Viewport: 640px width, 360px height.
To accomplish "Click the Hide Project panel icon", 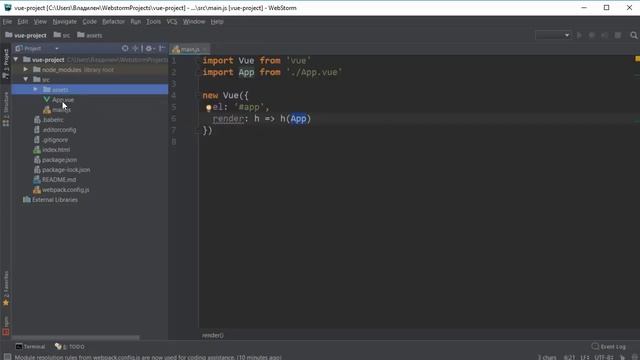I will (x=162, y=49).
